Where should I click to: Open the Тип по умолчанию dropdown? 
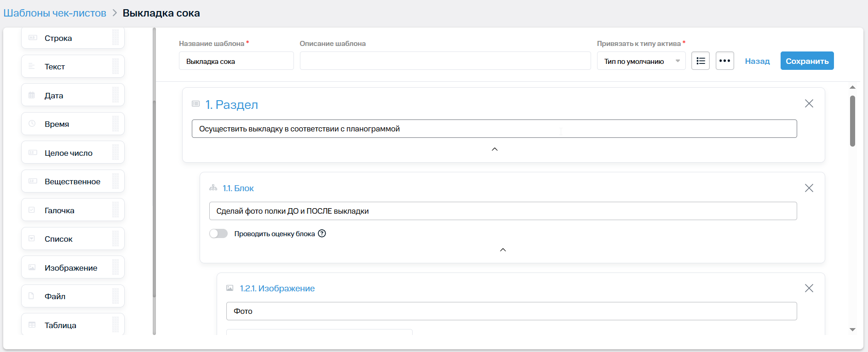641,61
